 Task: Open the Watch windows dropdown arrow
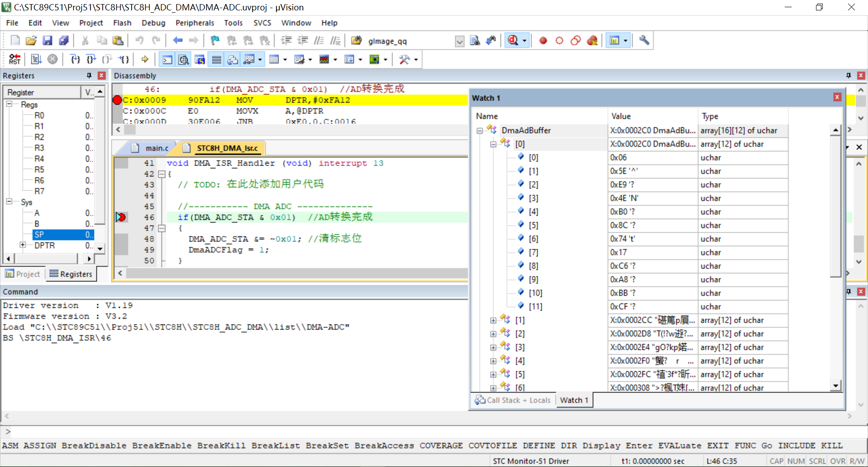coord(260,59)
